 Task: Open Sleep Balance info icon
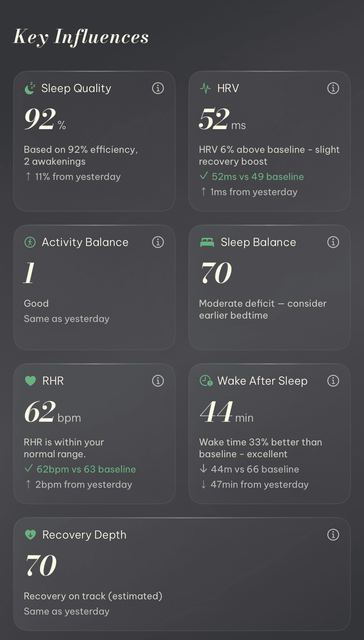point(333,242)
